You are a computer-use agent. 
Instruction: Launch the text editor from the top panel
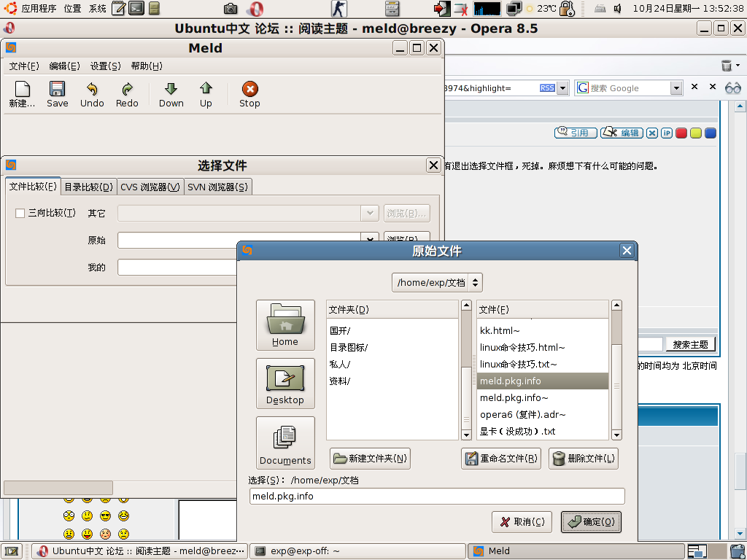[119, 8]
